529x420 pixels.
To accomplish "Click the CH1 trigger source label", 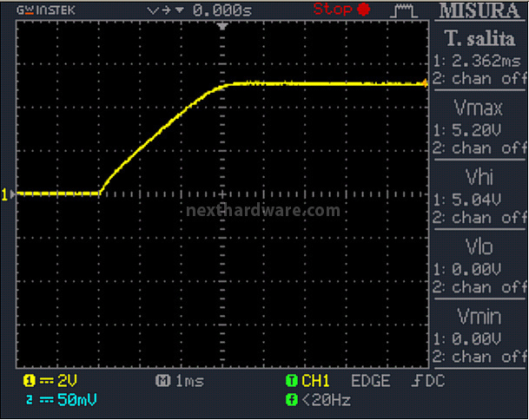I will tap(315, 381).
